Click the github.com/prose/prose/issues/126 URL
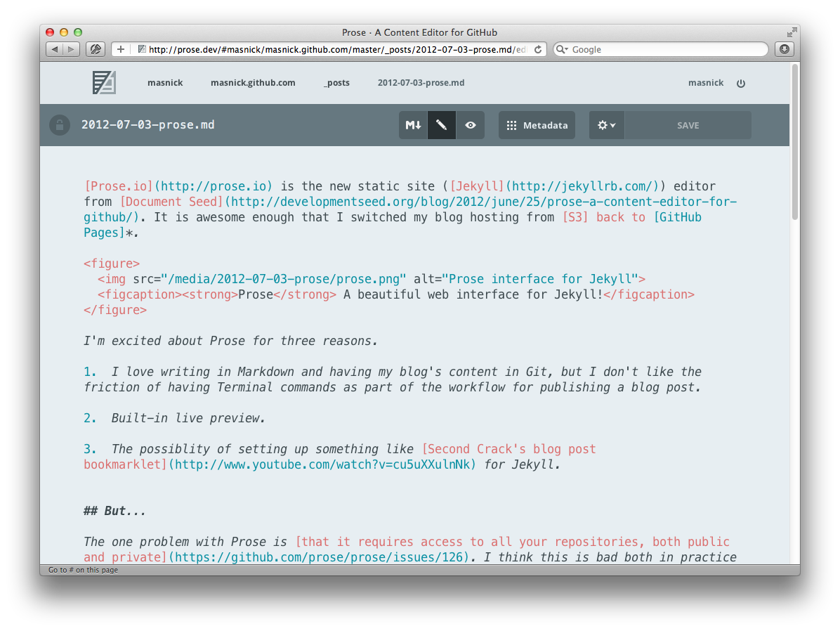The height and width of the screenshot is (631, 840). pyautogui.click(x=320, y=557)
